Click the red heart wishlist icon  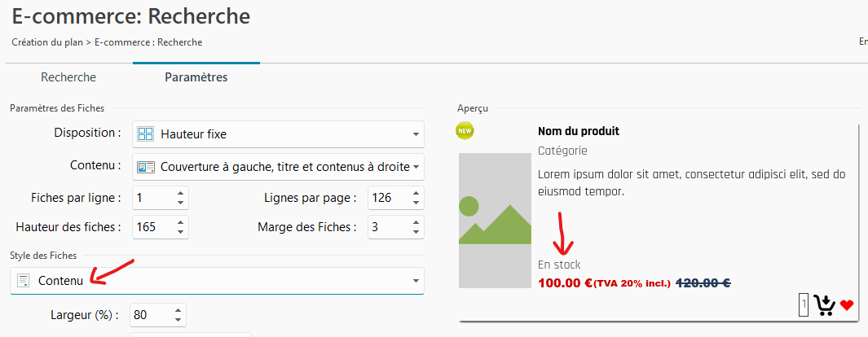[x=847, y=305]
